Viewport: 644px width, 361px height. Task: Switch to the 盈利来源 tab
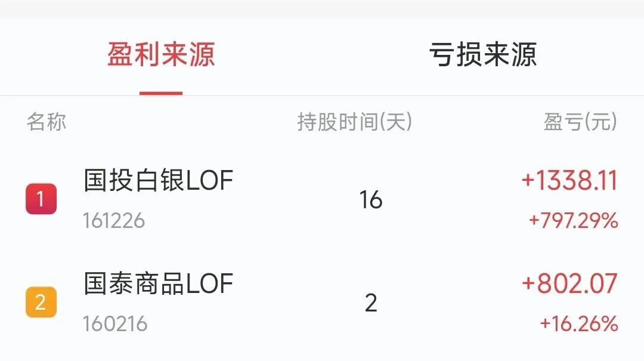[x=161, y=54]
